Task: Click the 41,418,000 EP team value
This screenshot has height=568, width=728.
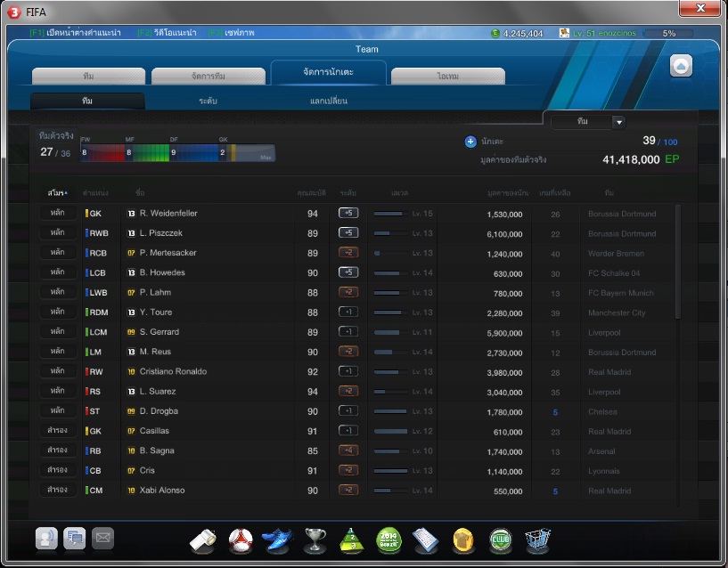Action: click(641, 159)
